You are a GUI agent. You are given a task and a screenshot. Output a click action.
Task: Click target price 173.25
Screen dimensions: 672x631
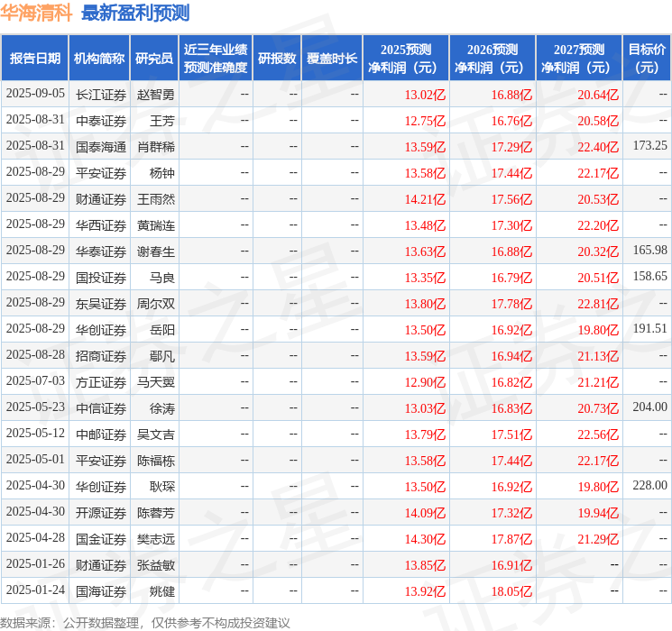click(x=650, y=146)
